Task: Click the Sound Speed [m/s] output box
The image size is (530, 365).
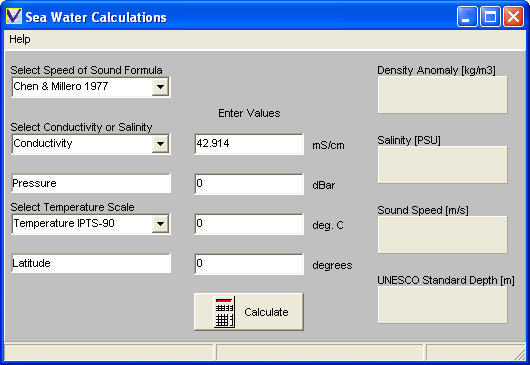Action: 442,235
